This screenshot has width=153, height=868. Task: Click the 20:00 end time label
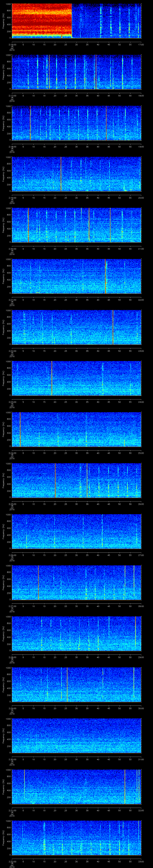[141, 198]
